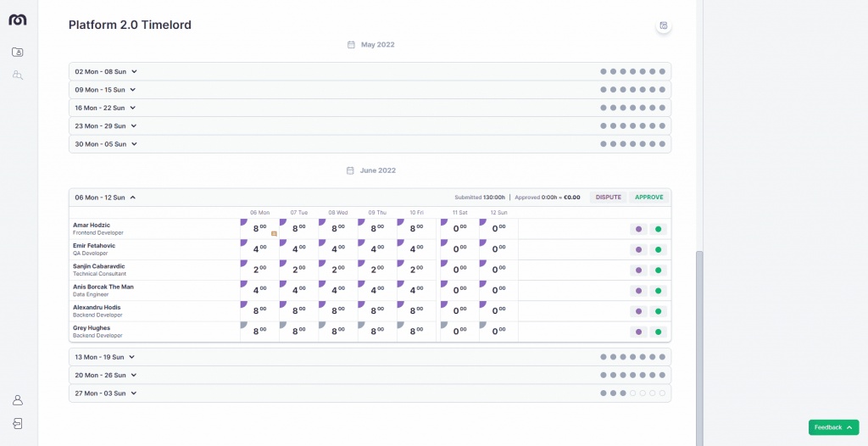Image resolution: width=868 pixels, height=446 pixels.
Task: Approve Grey Hughes's hours with green dot
Action: (x=658, y=332)
